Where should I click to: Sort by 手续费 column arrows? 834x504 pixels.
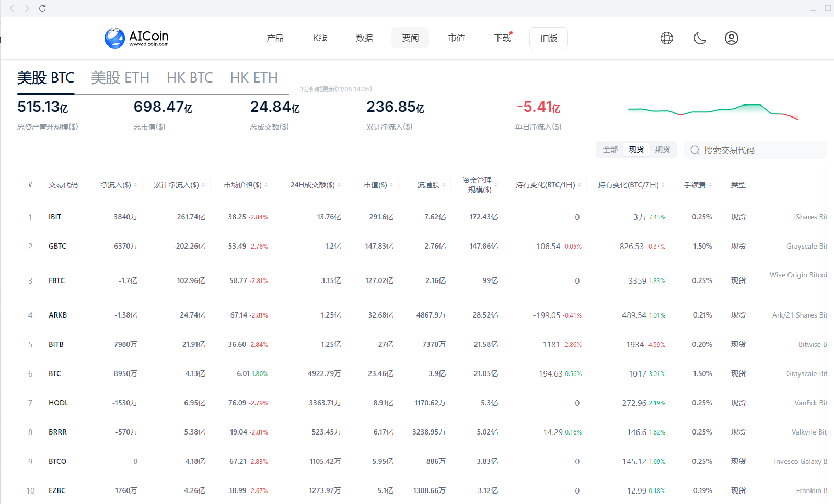(710, 185)
